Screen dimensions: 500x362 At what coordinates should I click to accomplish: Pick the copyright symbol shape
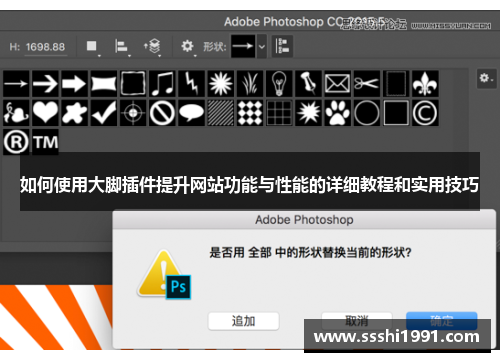(425, 113)
